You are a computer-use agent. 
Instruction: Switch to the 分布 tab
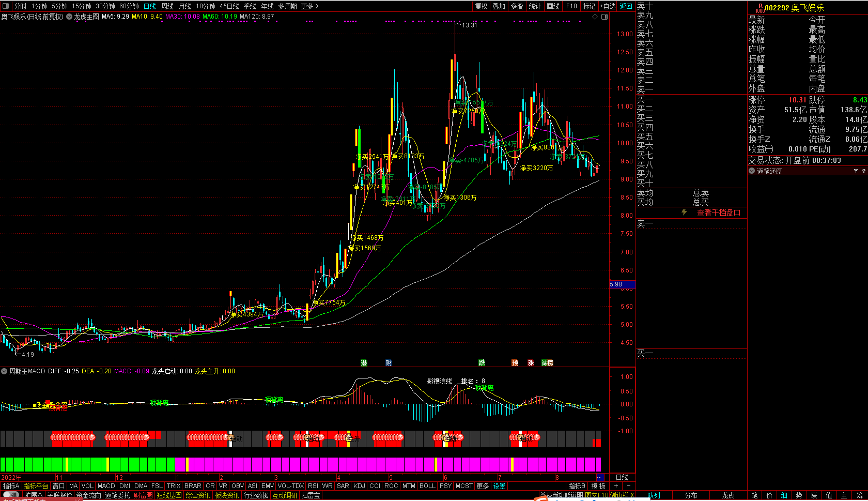click(x=691, y=495)
